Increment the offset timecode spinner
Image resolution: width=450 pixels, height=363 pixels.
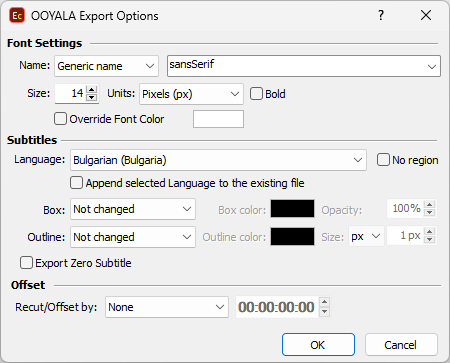pyautogui.click(x=324, y=302)
